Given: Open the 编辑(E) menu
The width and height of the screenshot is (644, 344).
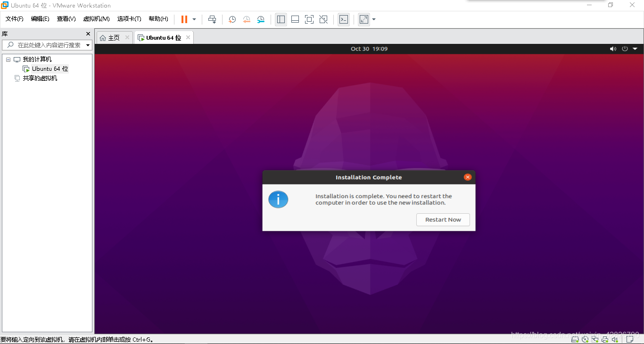Looking at the screenshot, I should (x=40, y=19).
